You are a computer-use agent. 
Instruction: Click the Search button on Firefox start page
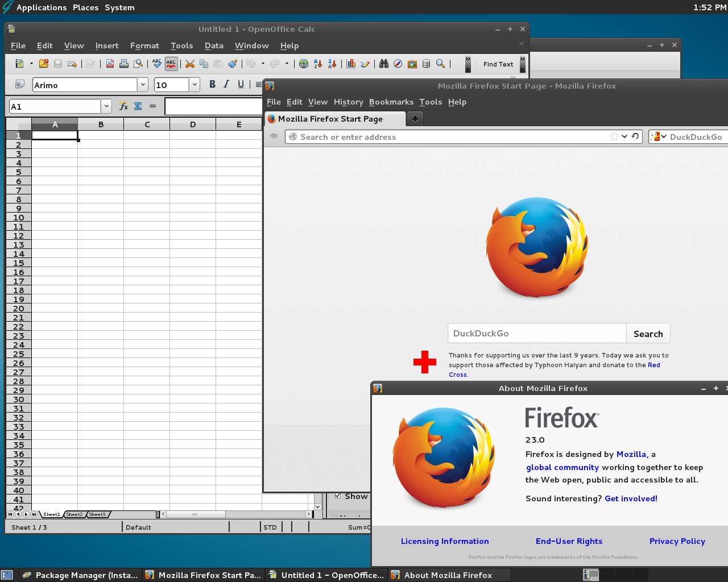[x=648, y=334]
